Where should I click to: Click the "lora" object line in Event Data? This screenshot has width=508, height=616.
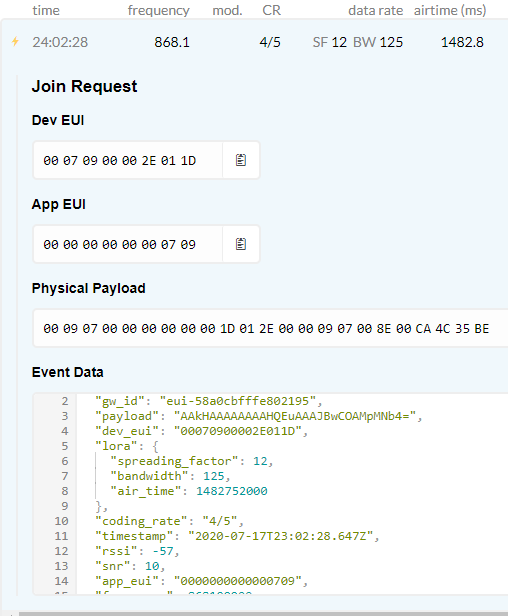[127, 446]
